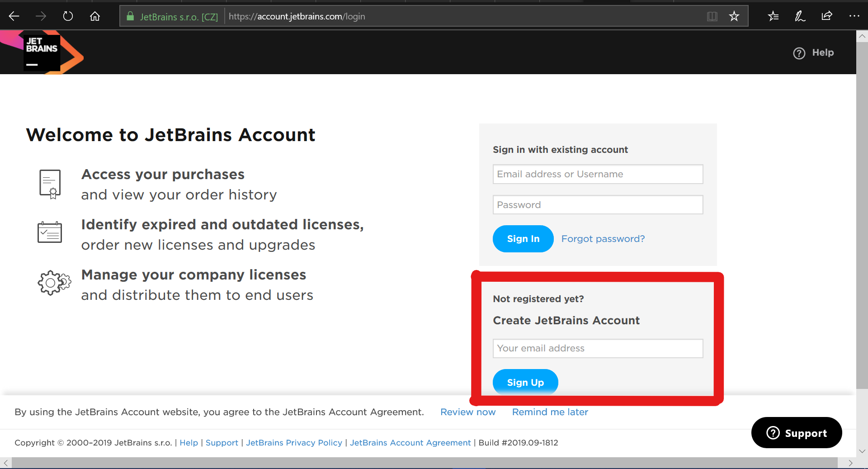
Task: Click the vertical scrollbar down arrow
Action: 862,451
